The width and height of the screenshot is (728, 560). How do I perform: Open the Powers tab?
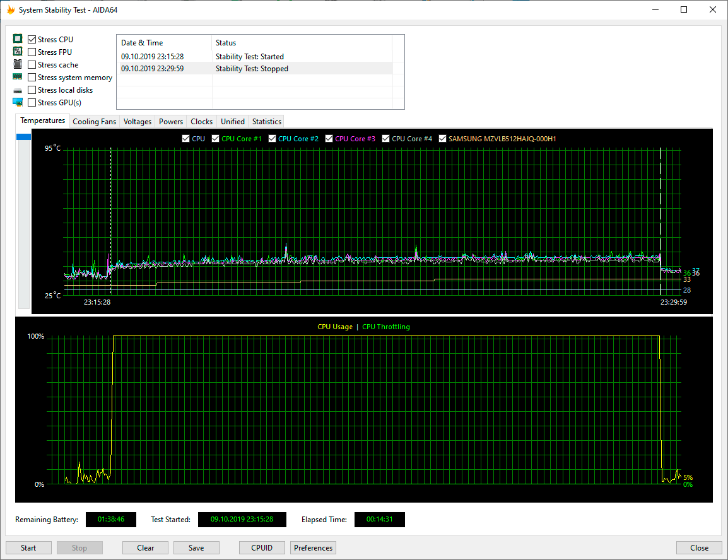(x=171, y=122)
